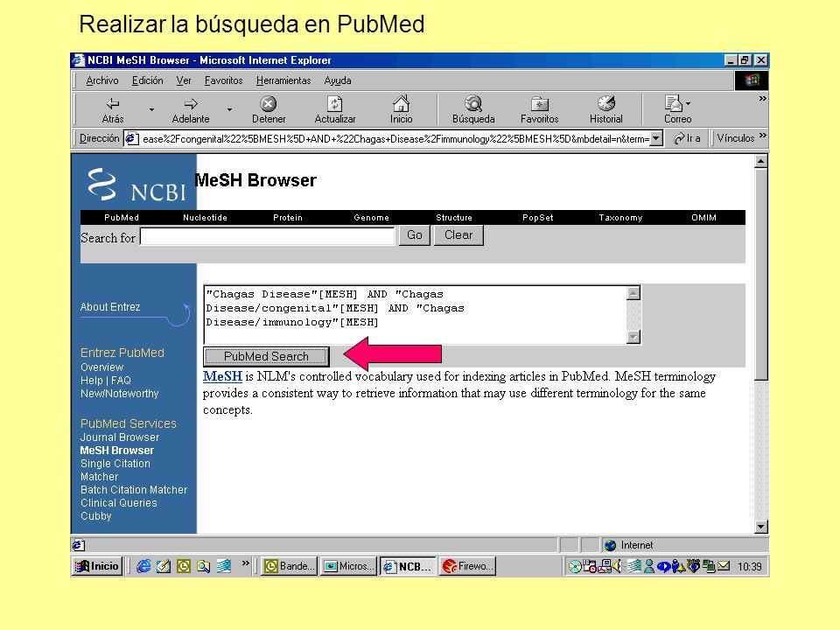Image resolution: width=840 pixels, height=630 pixels.
Task: Select the OMIM database tab
Action: pyautogui.click(x=703, y=218)
